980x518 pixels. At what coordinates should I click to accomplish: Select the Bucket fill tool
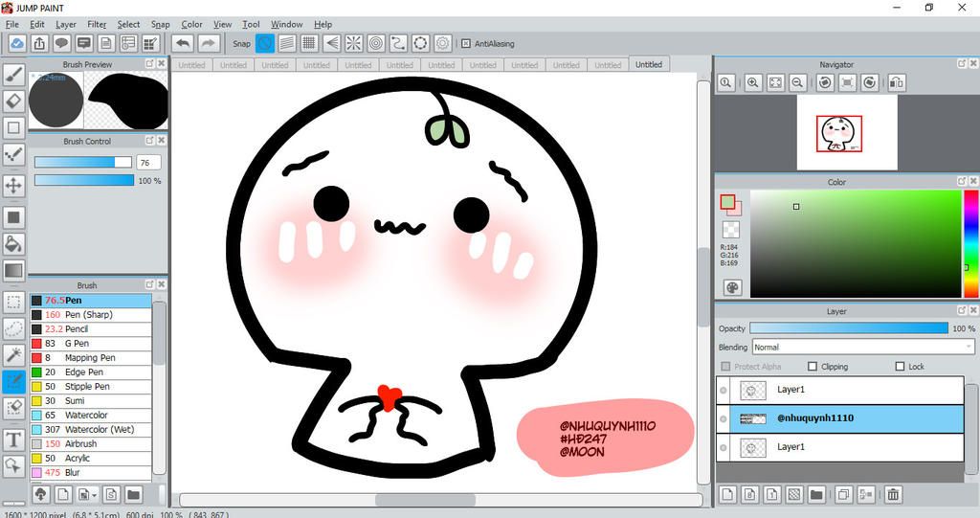click(13, 243)
